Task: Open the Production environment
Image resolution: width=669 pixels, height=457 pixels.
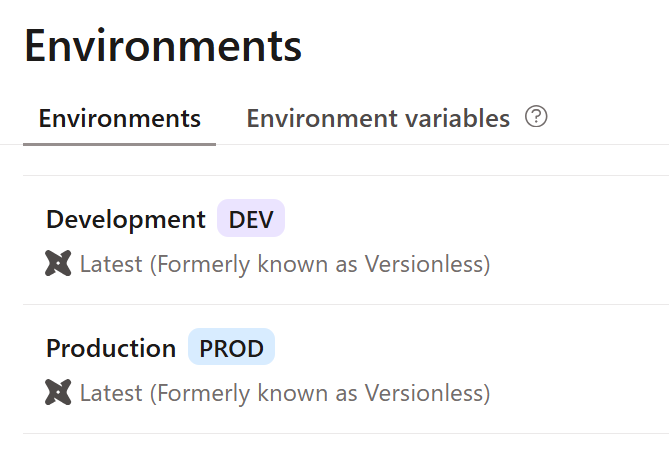Action: (111, 348)
